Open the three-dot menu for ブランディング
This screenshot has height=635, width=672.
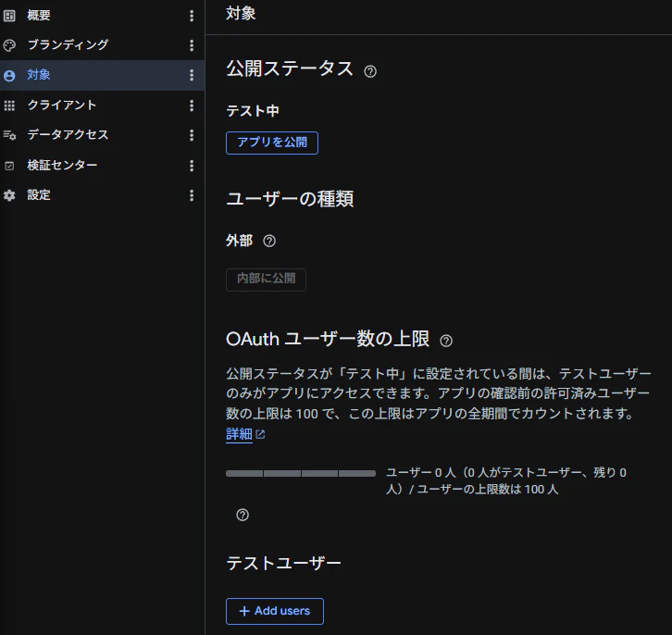(192, 45)
